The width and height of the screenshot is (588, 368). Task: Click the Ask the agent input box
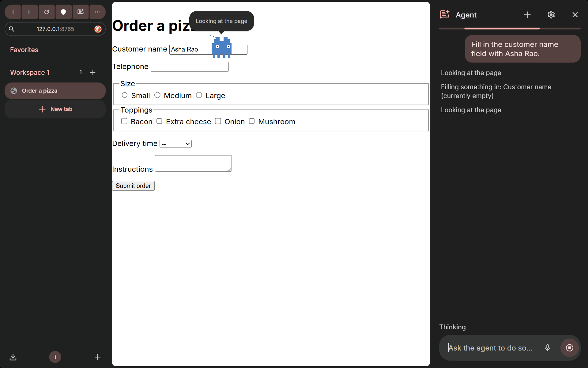pyautogui.click(x=490, y=348)
